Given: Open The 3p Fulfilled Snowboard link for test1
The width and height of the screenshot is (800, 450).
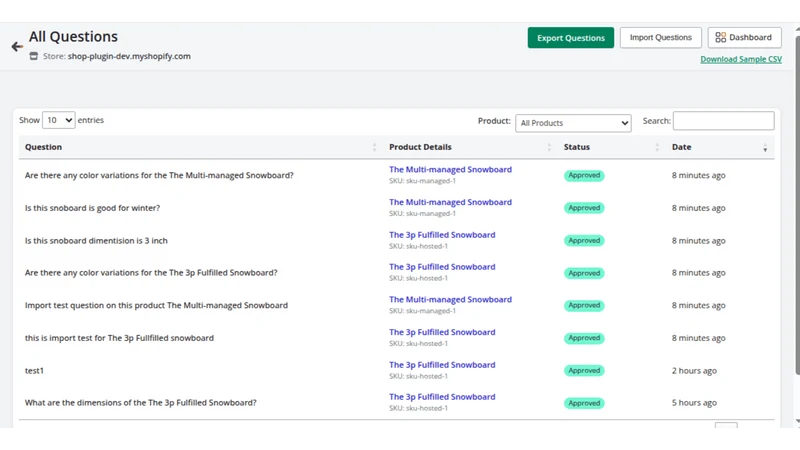Looking at the screenshot, I should tap(442, 365).
